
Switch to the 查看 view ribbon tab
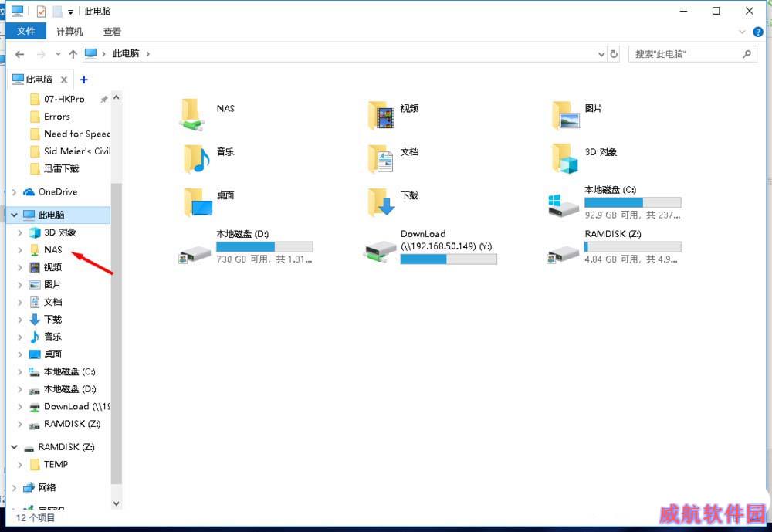point(112,32)
